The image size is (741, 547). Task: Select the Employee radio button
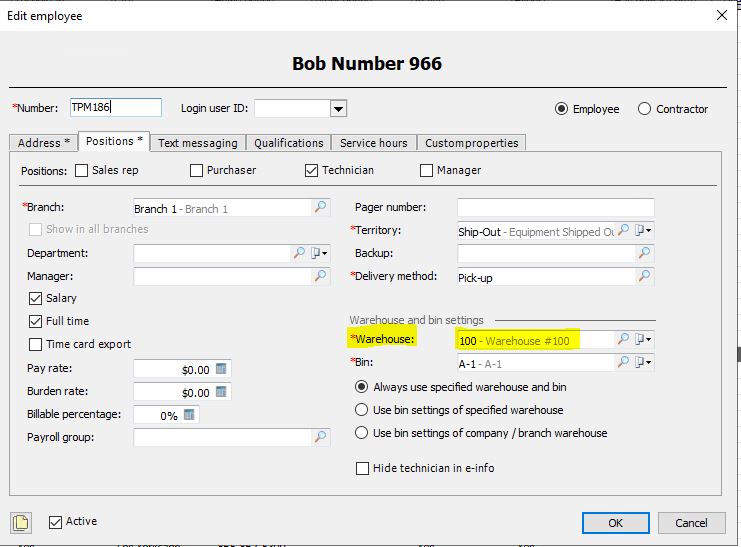[561, 109]
